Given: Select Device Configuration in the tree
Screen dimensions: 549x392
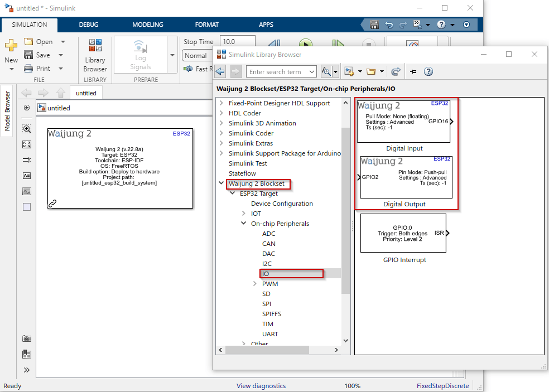Looking at the screenshot, I should point(282,204).
